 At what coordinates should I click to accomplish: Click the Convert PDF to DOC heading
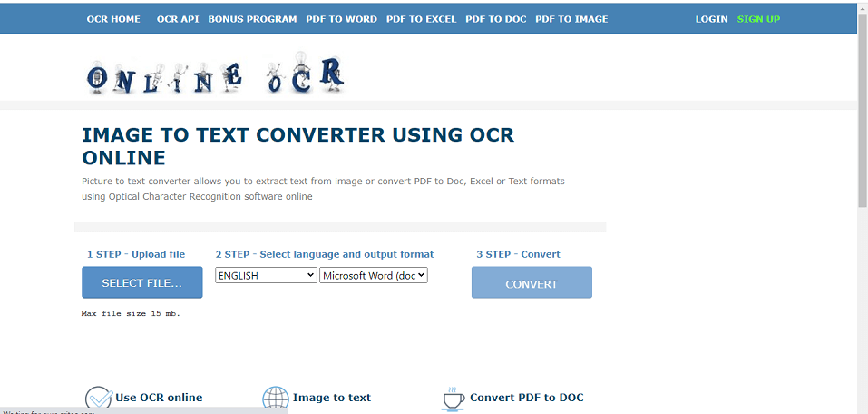526,398
